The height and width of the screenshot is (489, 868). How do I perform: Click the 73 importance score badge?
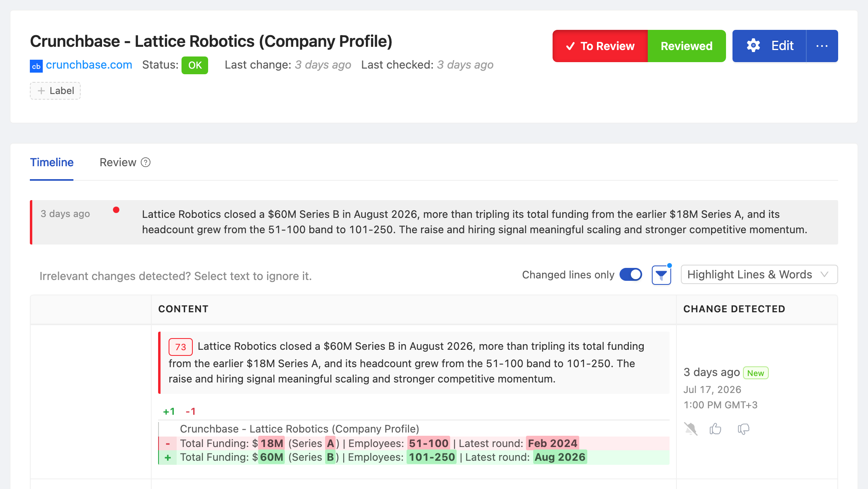coord(180,347)
